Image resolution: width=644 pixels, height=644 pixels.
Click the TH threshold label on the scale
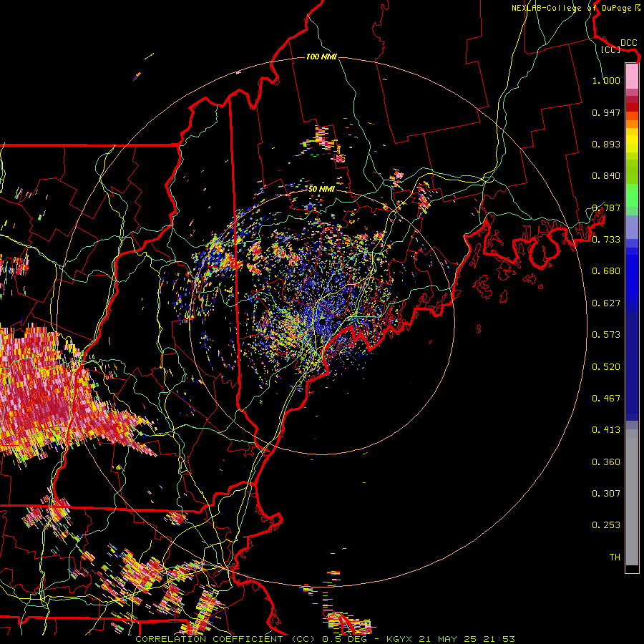615,557
